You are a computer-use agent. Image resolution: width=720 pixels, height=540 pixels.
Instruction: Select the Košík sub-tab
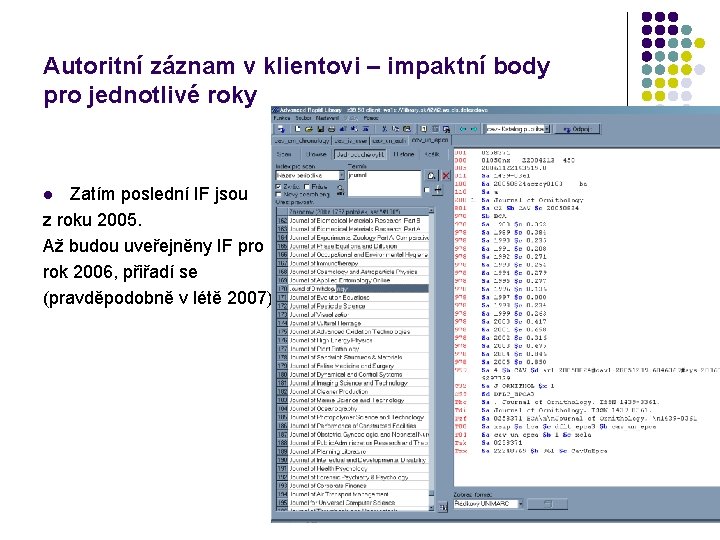432,154
